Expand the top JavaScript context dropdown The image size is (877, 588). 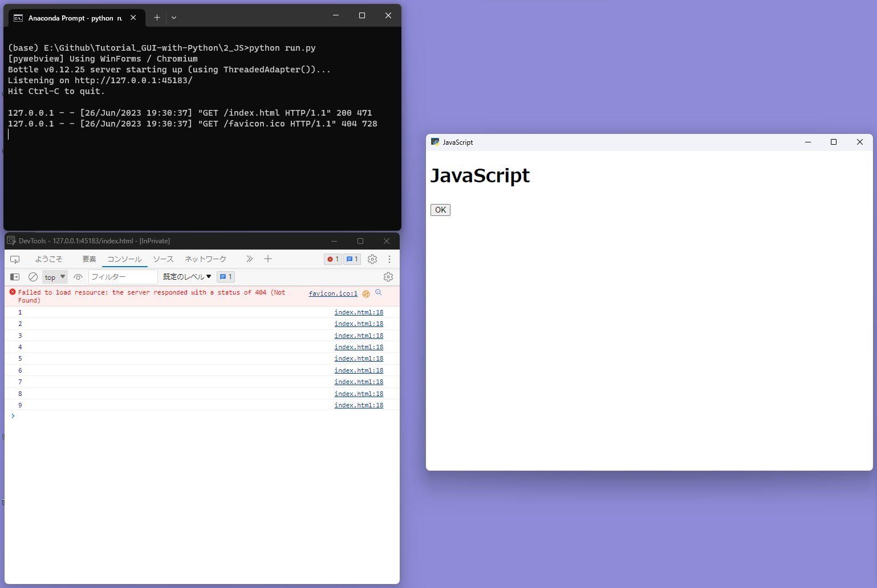[x=55, y=277]
